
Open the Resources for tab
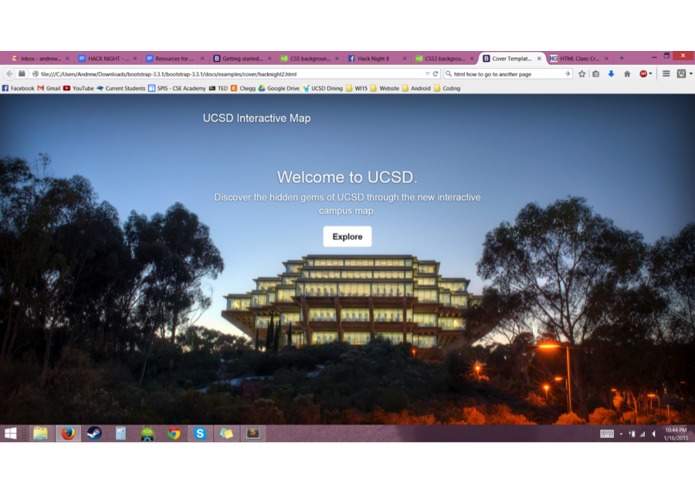tap(175, 58)
